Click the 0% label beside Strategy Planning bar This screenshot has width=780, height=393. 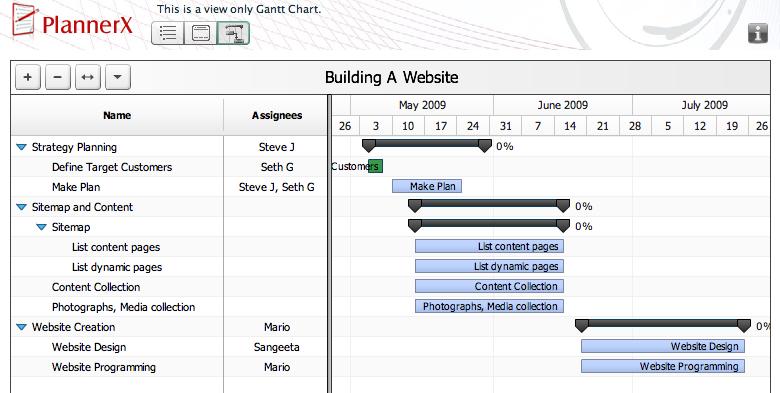[504, 146]
